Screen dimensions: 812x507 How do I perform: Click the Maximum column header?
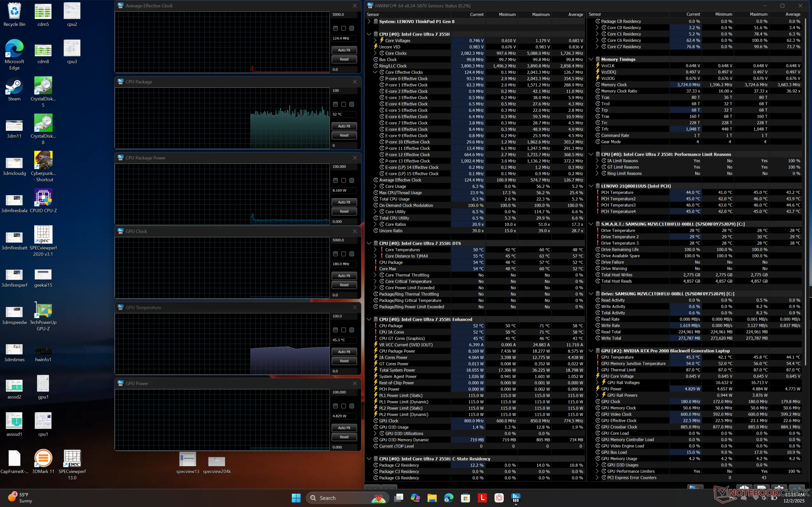540,15
